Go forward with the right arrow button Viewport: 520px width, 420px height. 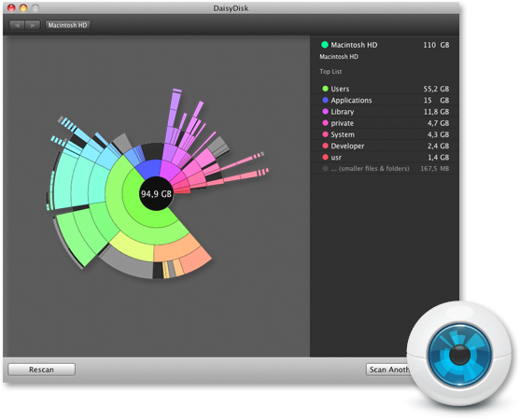click(x=33, y=25)
